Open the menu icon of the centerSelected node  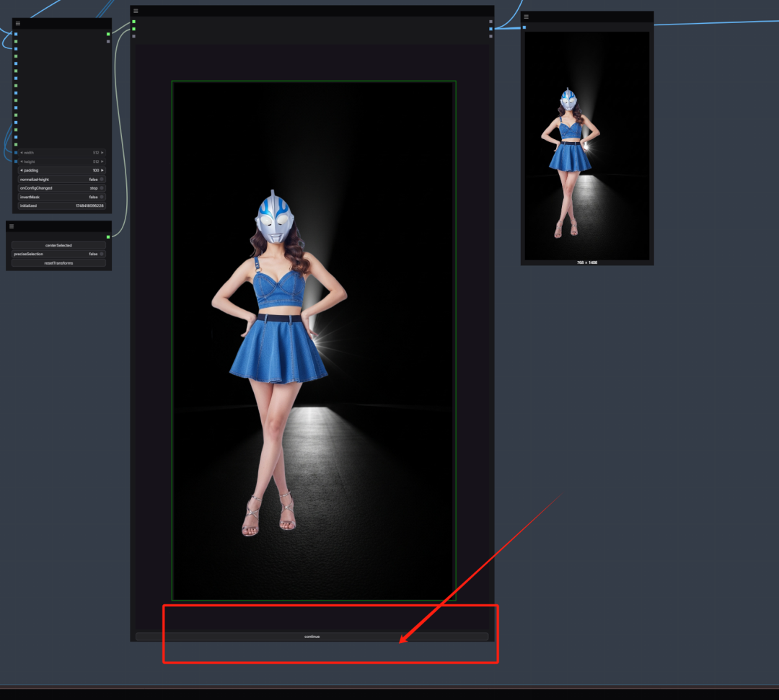(12, 226)
